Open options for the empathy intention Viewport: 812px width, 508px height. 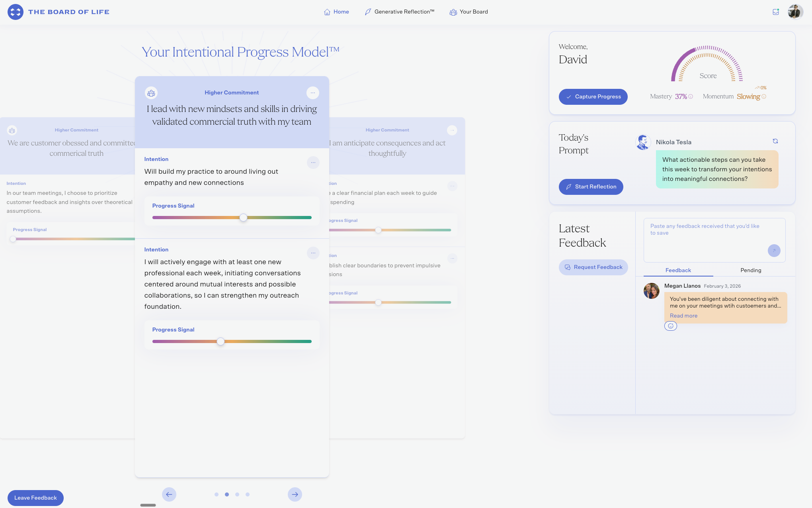[313, 163]
